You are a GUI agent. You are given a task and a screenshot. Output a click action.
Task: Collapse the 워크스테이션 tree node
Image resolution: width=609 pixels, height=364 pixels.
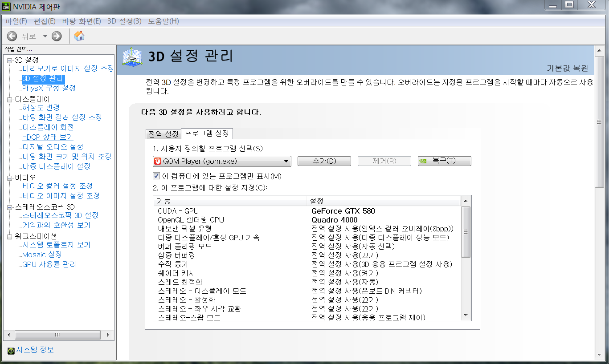tap(10, 237)
